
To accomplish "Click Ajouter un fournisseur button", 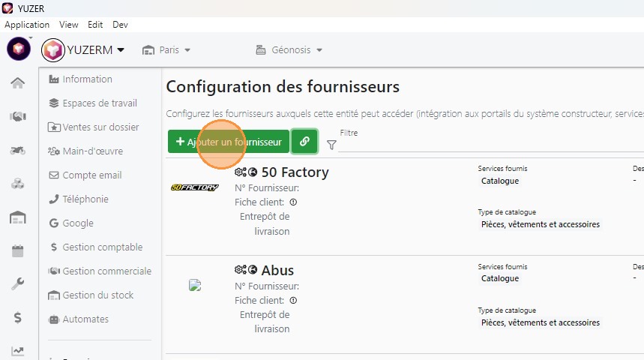I will click(229, 141).
